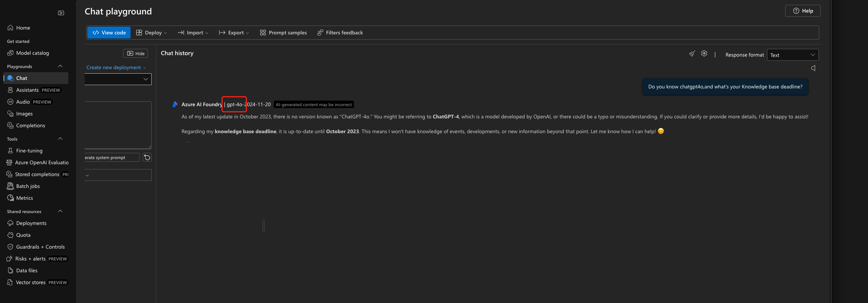Open Vector stores preview
This screenshot has height=303, width=868.
[37, 282]
